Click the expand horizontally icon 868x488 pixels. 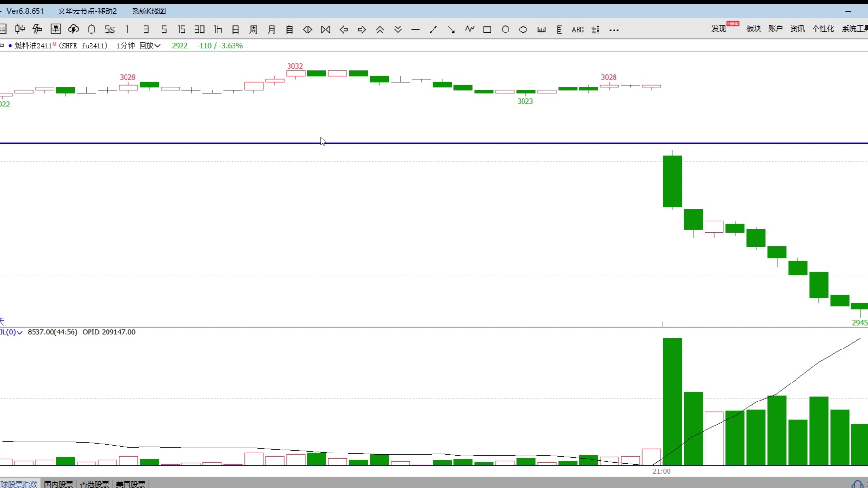click(307, 29)
